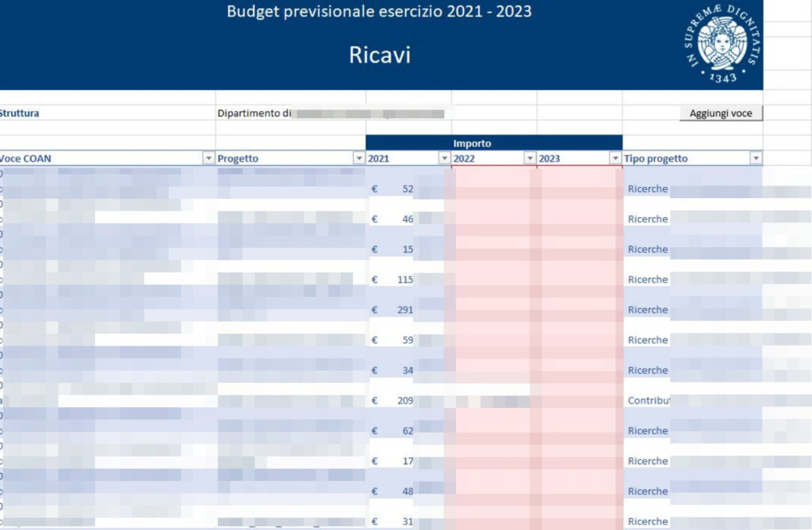This screenshot has height=530, width=812.
Task: Select the Budget previsionale esercizio title text
Action: [x=379, y=12]
